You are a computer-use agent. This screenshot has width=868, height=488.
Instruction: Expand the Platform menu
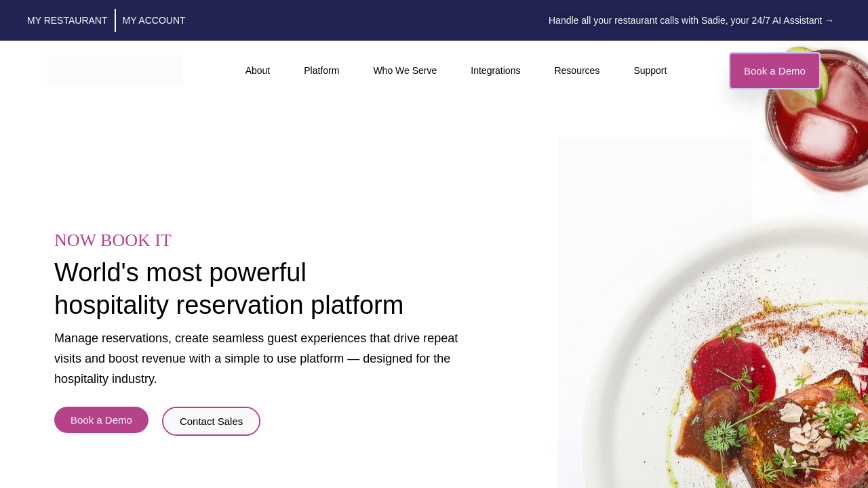point(321,70)
